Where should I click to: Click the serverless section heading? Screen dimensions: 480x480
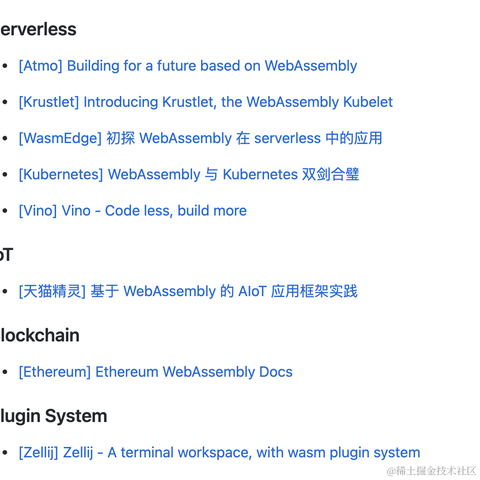coord(38,29)
